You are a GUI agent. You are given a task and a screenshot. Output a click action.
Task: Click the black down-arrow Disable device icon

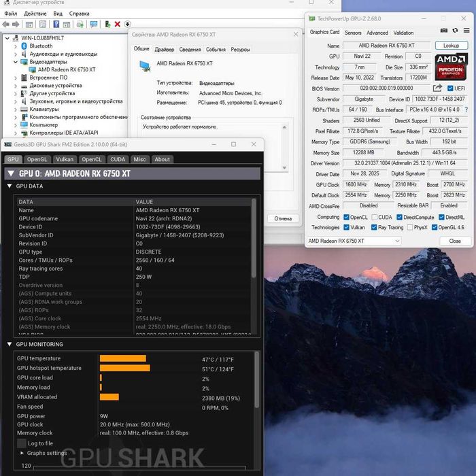128,24
